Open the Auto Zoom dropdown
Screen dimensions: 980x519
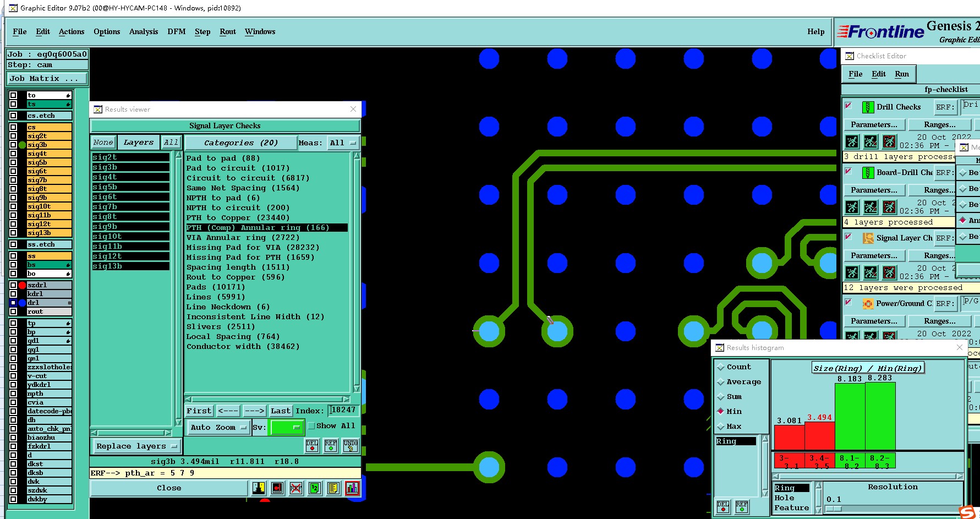pos(218,428)
